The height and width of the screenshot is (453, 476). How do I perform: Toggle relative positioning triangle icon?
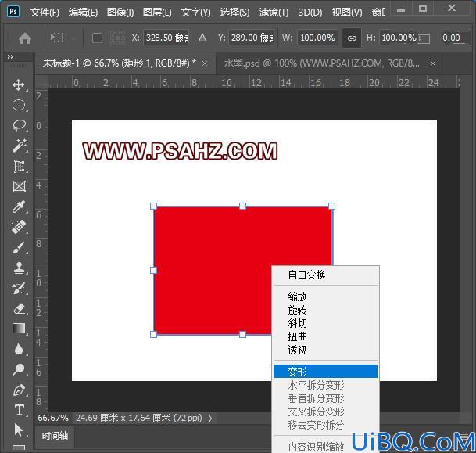tap(202, 38)
